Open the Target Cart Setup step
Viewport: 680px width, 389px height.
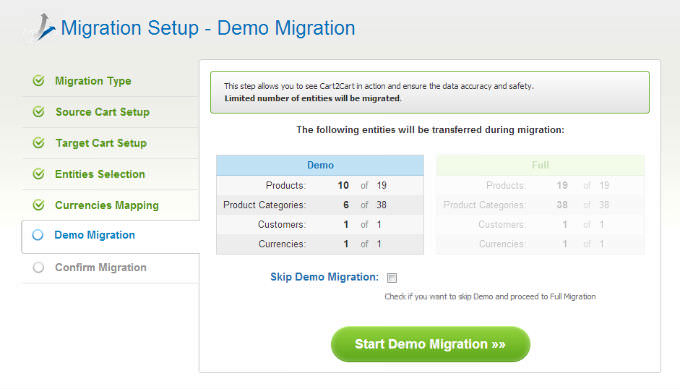click(101, 143)
